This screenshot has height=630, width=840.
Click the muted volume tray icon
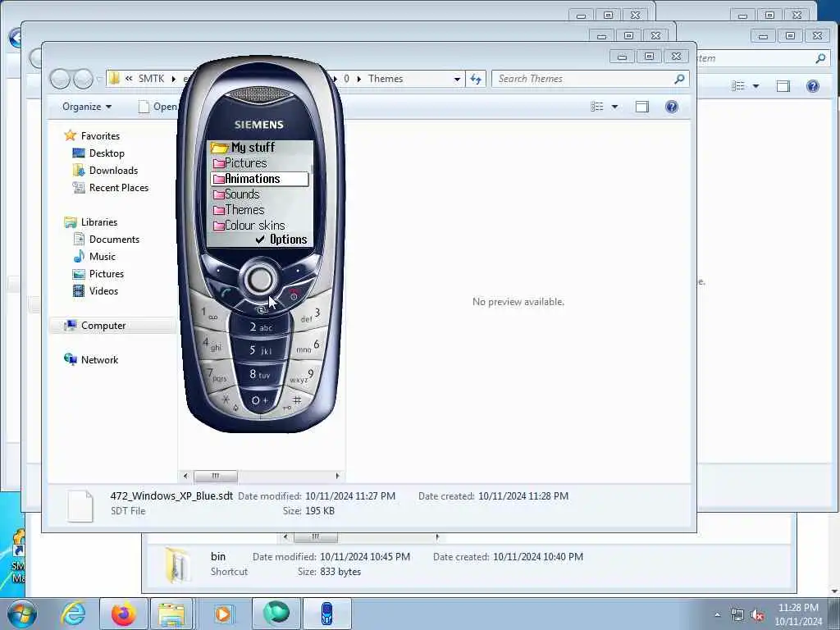757,615
